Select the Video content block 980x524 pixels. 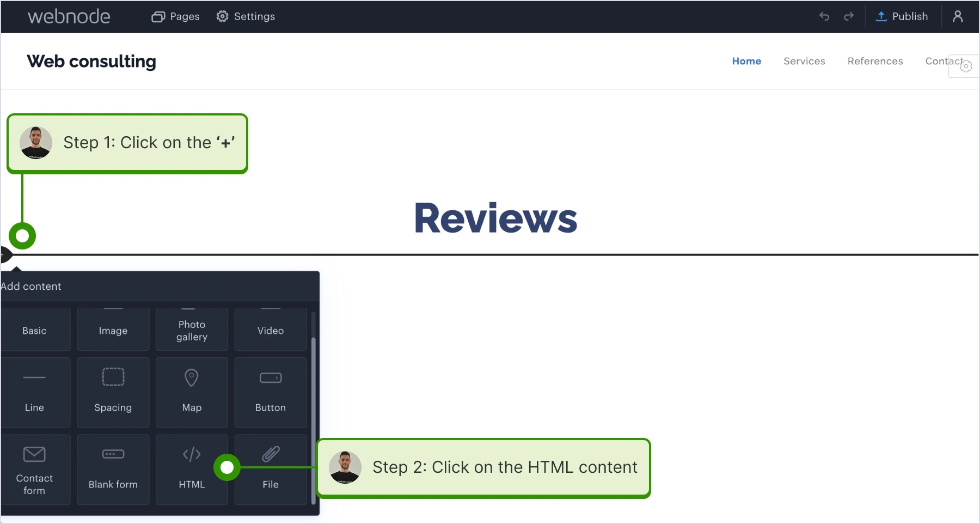[x=271, y=330]
